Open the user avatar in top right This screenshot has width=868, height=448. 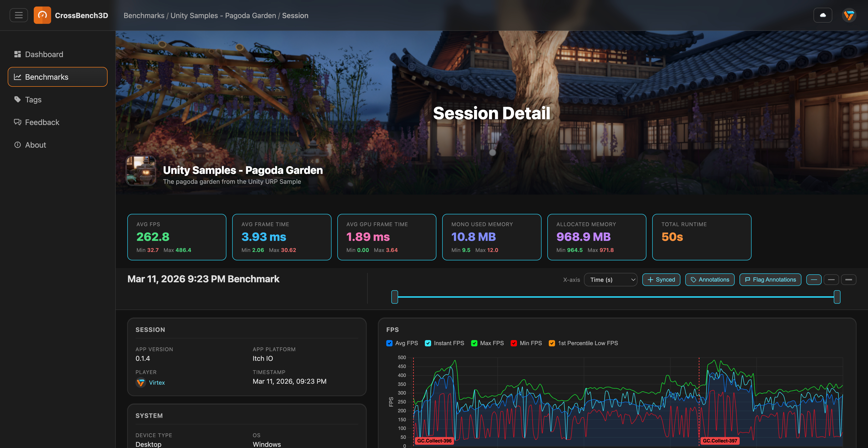(849, 15)
